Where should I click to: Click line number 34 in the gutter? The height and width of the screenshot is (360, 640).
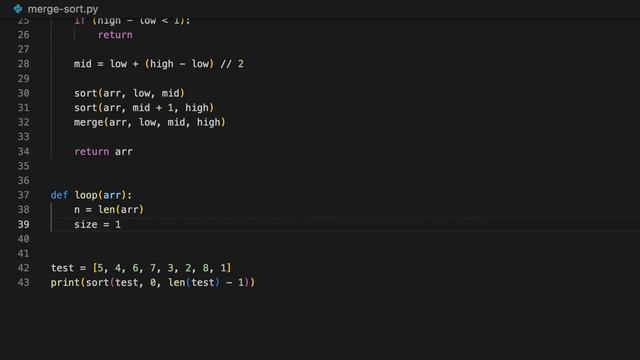24,152
